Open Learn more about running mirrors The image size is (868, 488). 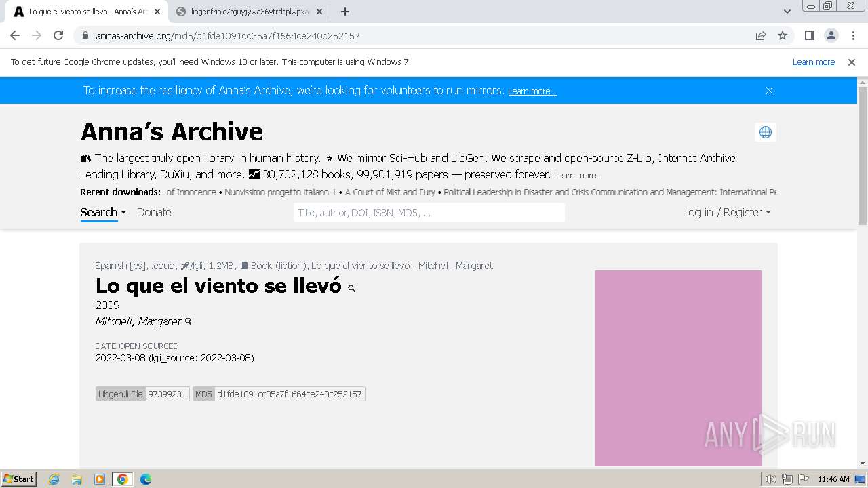click(x=532, y=91)
